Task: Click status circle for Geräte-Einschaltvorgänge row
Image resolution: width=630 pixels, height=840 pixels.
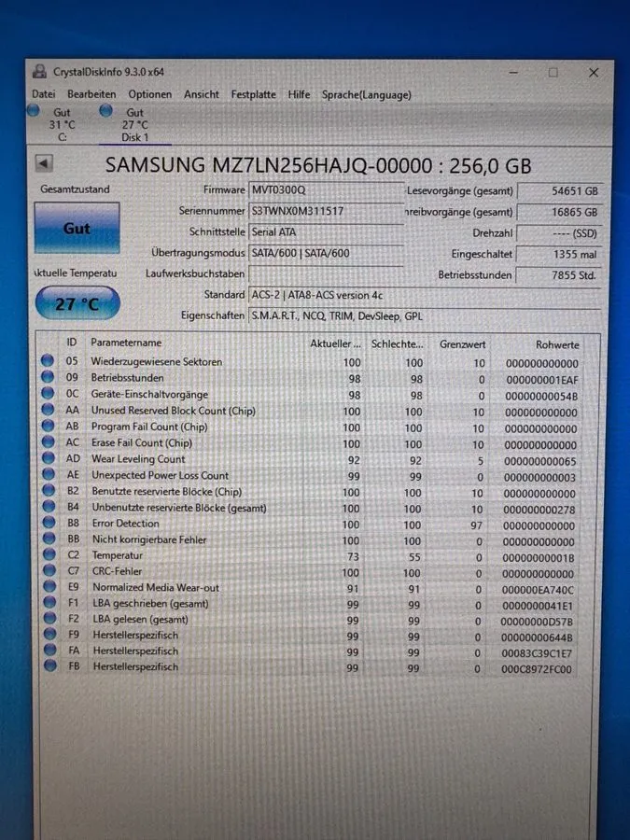Action: [x=48, y=393]
